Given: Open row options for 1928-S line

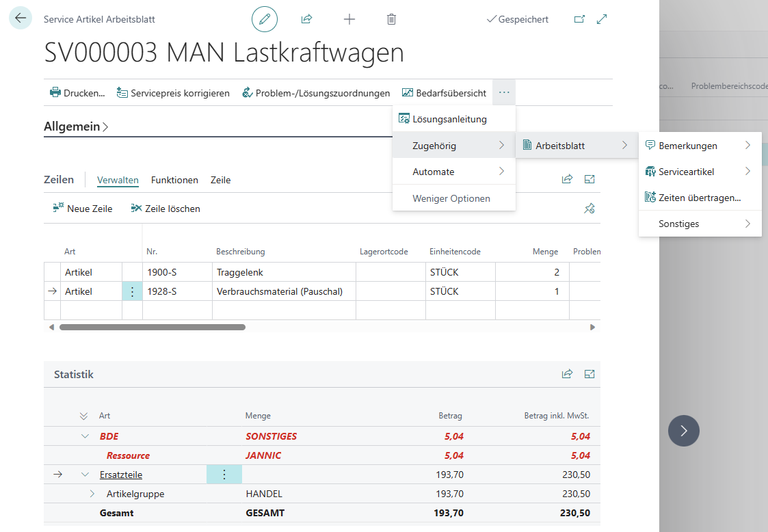Looking at the screenshot, I should tap(132, 291).
